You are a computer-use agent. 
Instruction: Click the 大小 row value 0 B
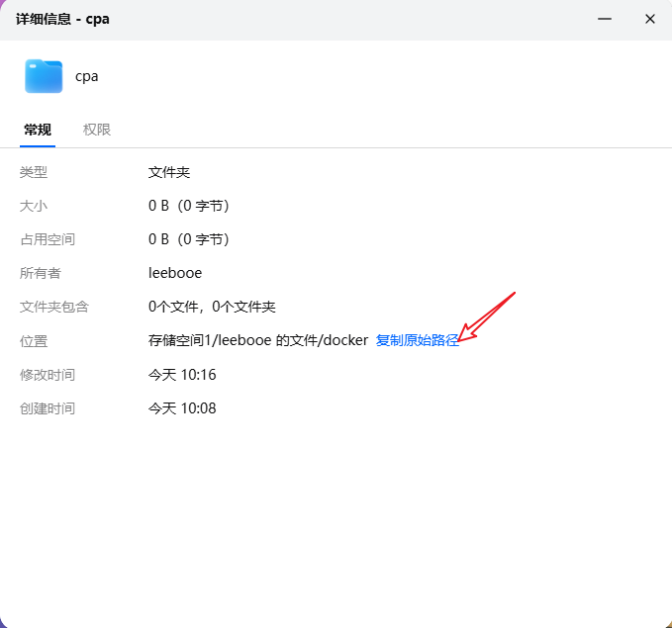coord(188,206)
